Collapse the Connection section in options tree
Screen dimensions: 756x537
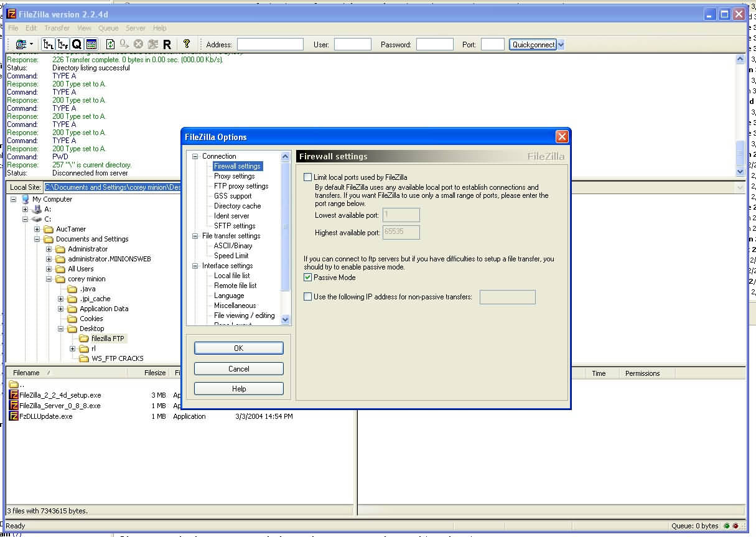click(x=195, y=156)
